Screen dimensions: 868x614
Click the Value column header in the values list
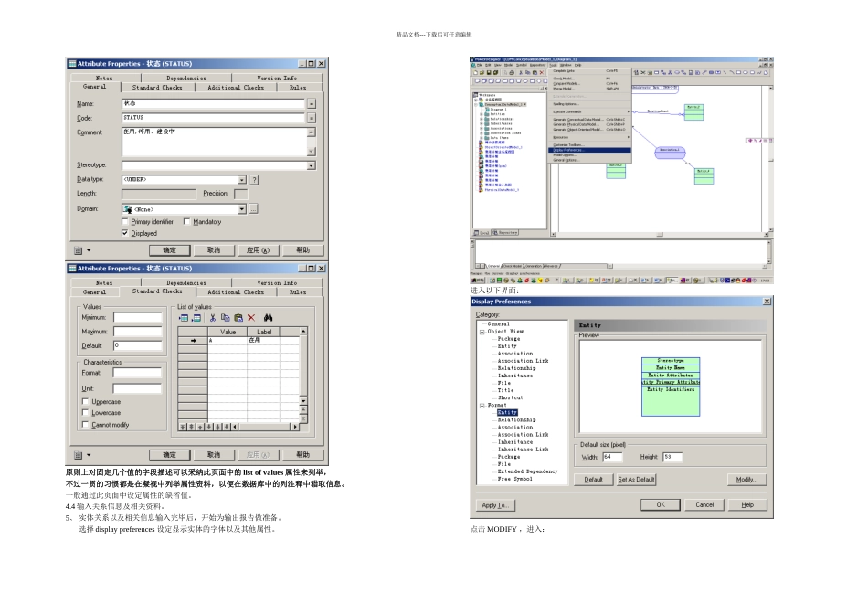point(228,332)
